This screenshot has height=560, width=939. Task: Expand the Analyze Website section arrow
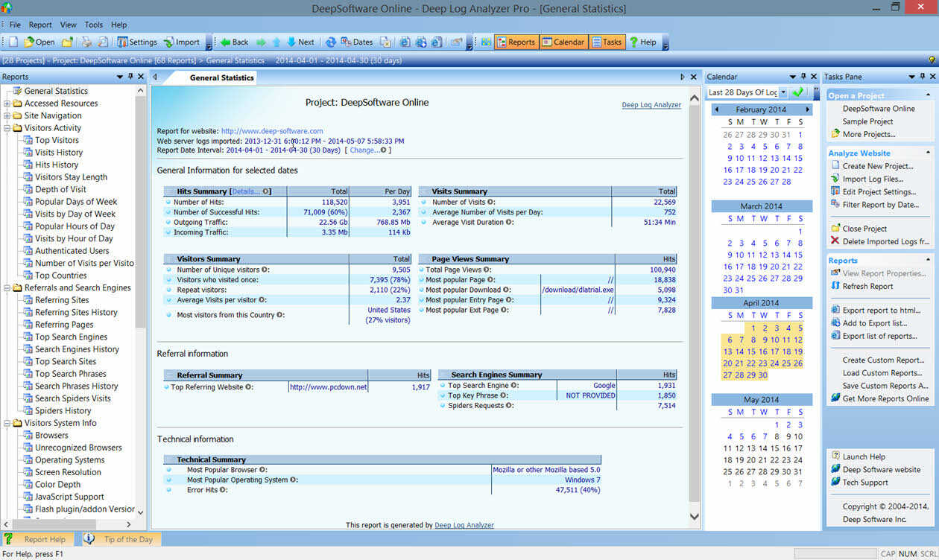tap(928, 152)
